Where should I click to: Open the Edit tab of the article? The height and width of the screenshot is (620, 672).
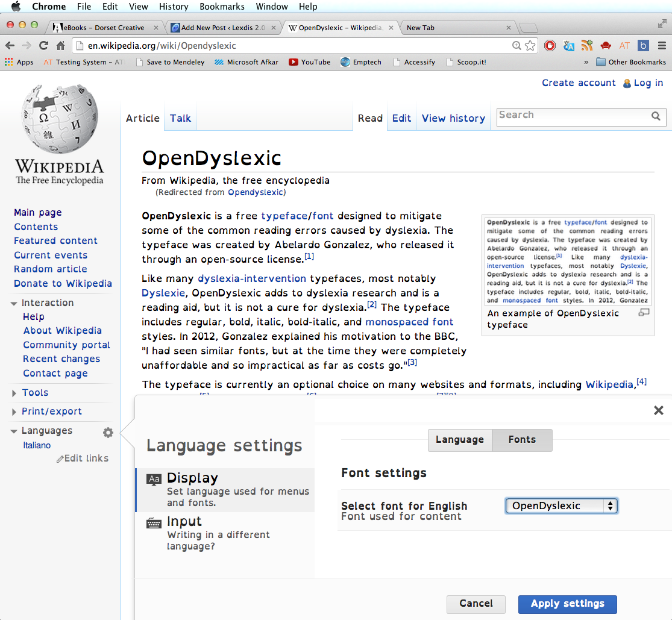[401, 118]
